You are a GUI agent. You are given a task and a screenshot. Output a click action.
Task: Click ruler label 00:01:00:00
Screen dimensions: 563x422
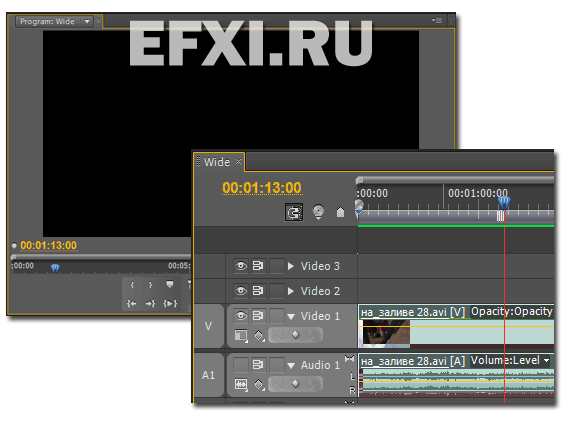[478, 193]
